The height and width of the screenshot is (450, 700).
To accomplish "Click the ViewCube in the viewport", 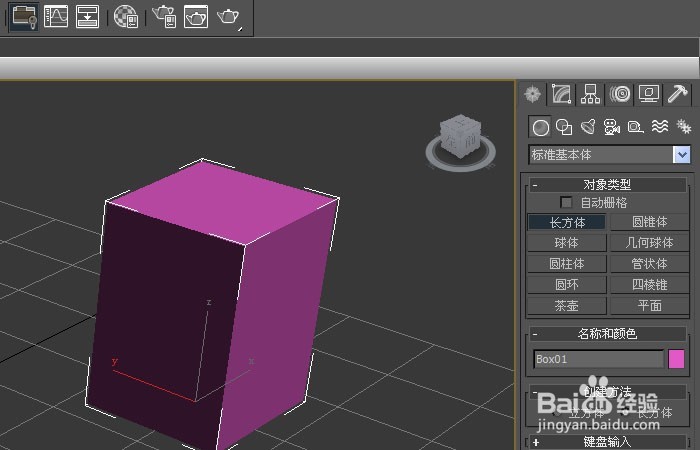I will (460, 136).
